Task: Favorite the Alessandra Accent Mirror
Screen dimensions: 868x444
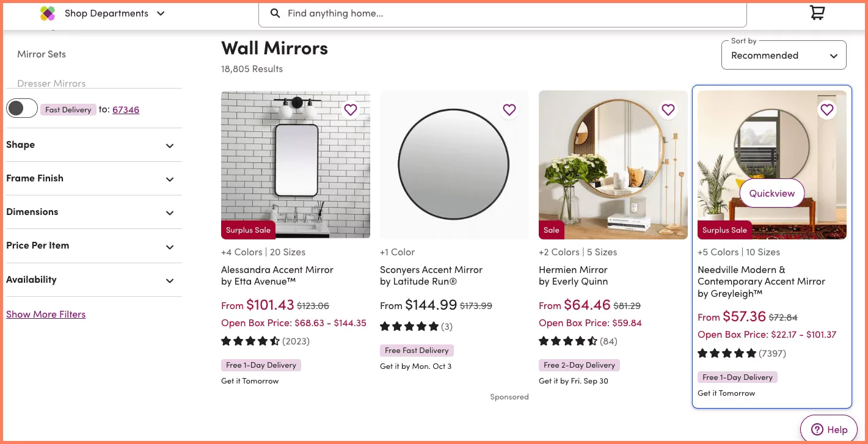Action: coord(350,109)
